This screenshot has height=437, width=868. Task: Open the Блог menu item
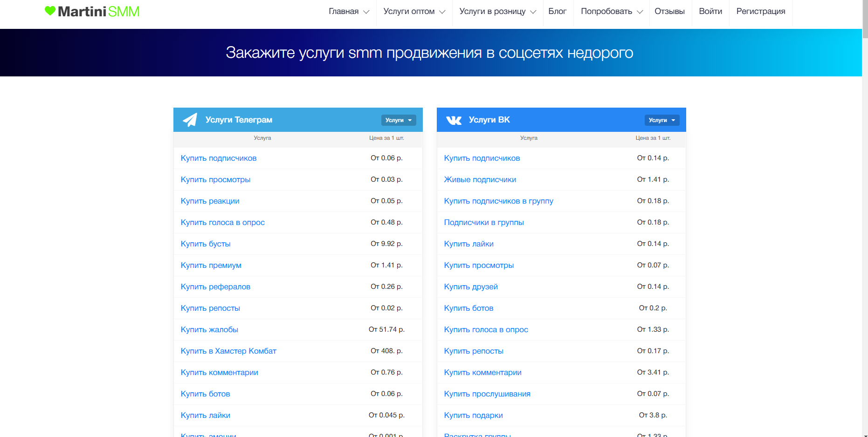[558, 11]
